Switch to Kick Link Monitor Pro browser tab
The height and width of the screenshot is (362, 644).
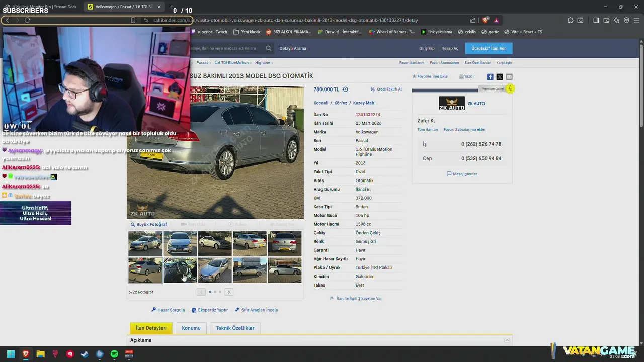[x=41, y=7]
